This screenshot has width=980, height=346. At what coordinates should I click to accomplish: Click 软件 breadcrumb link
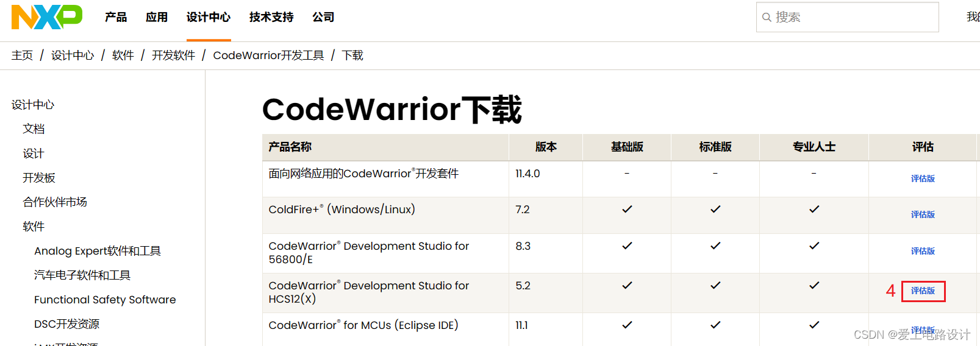[x=123, y=55]
